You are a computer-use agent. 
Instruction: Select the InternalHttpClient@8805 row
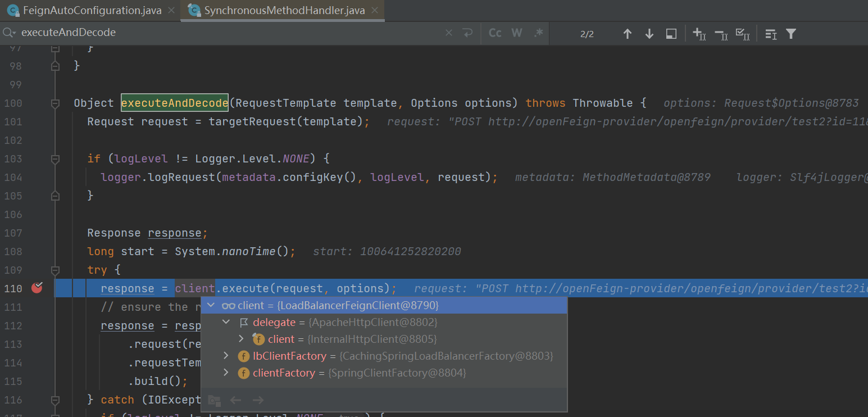coord(384,339)
